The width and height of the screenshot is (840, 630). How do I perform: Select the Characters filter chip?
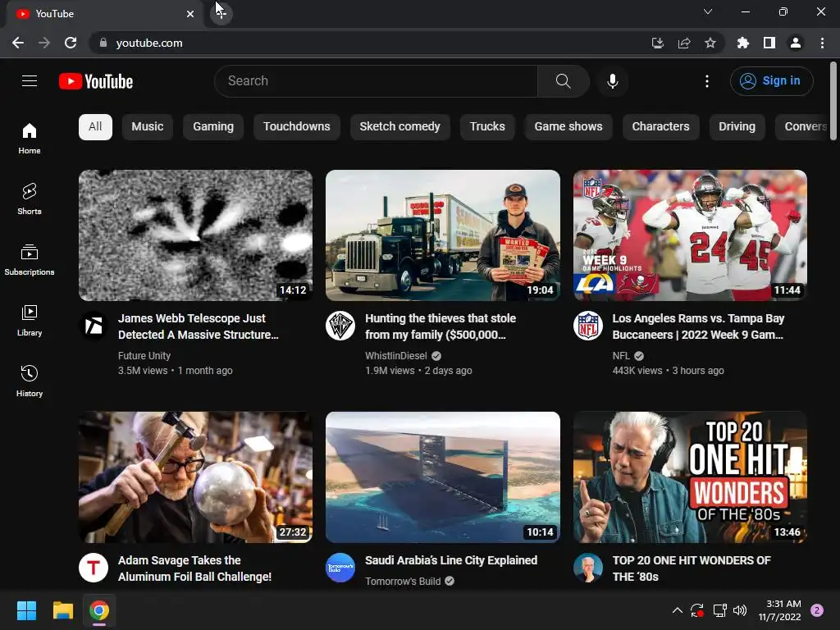(x=660, y=126)
